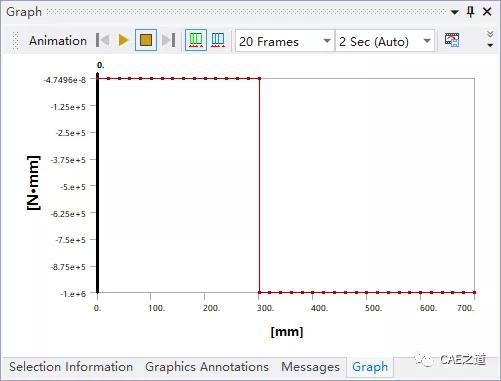The image size is (501, 381).
Task: Open the 2 Sec (Auto) dropdown
Action: 385,41
